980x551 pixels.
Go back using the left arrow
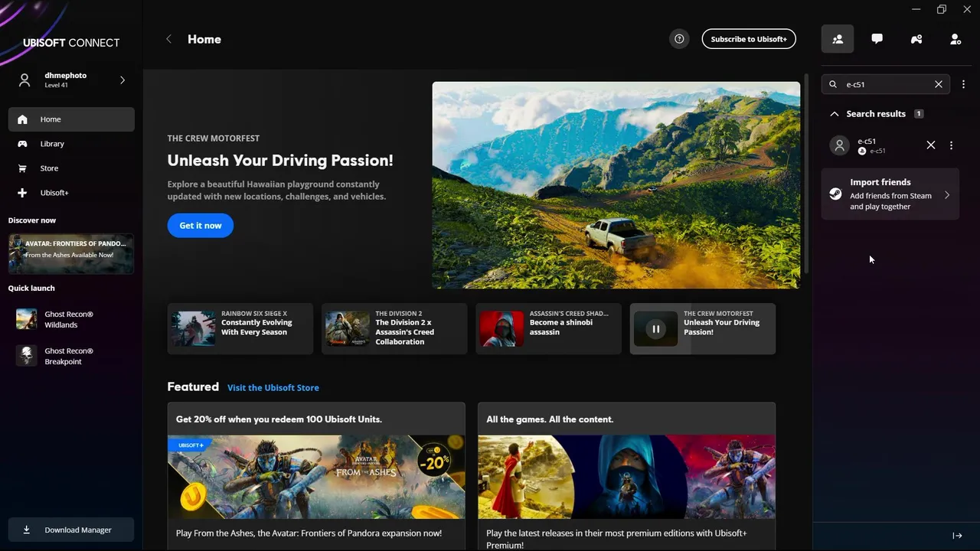coord(168,39)
